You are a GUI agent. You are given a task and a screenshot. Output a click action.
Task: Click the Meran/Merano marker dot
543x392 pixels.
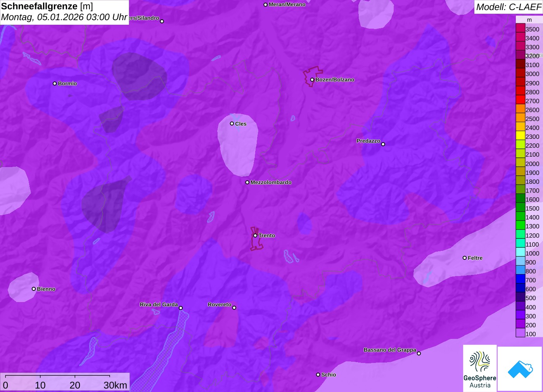point(265,5)
